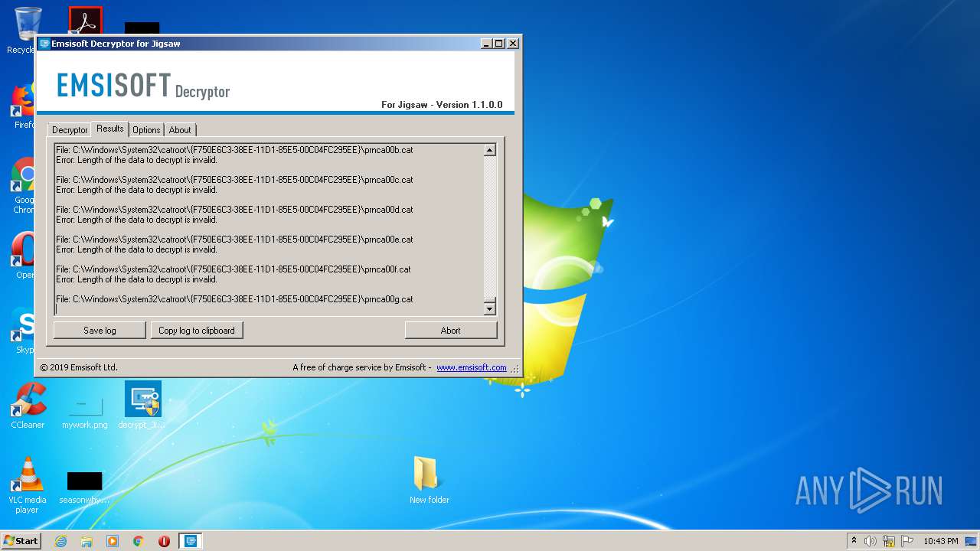Select the Emsisoft Decryptor taskbar button

click(191, 541)
